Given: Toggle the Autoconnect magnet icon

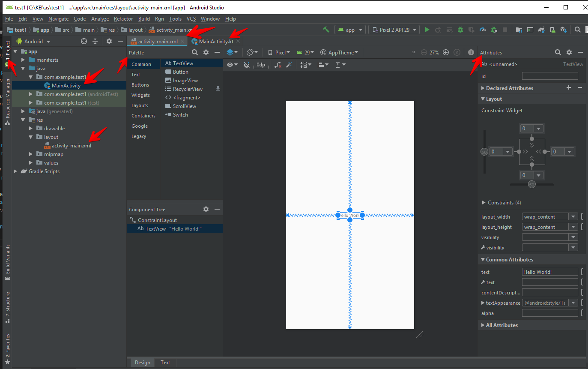Looking at the screenshot, I should [x=247, y=65].
